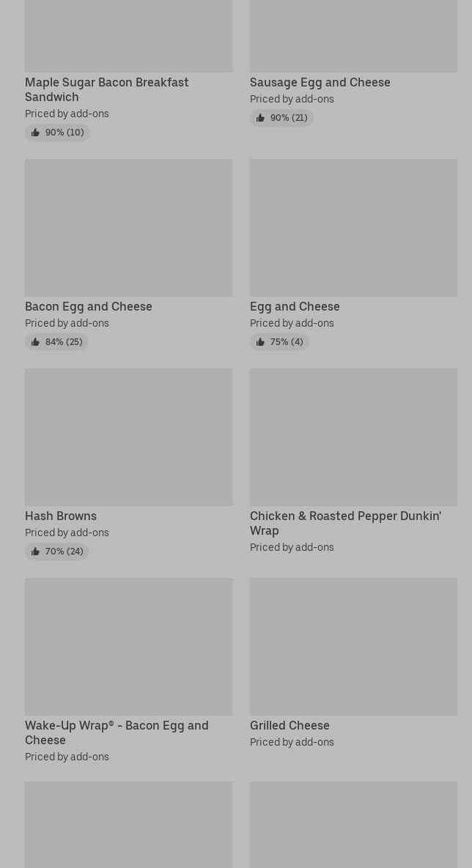Screen dimensions: 472x868
Task: Select the Grilled Cheese title
Action: 290,725
